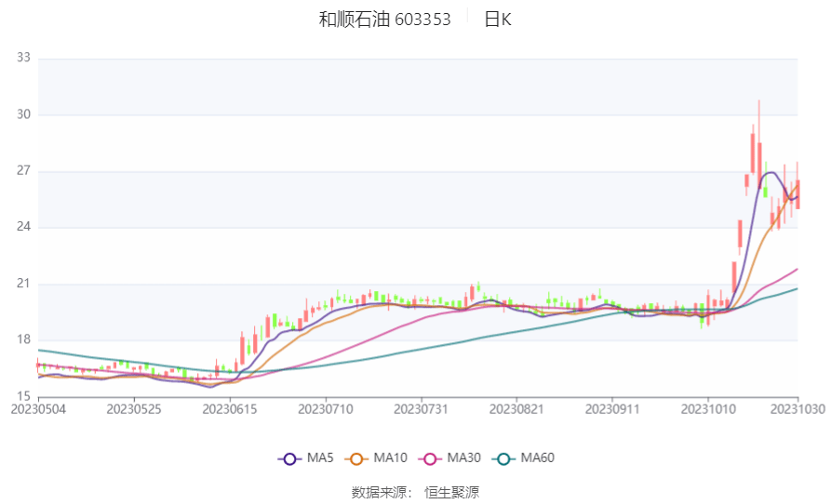Click the 20230504 start date label
The height and width of the screenshot is (504, 831).
coord(37,408)
